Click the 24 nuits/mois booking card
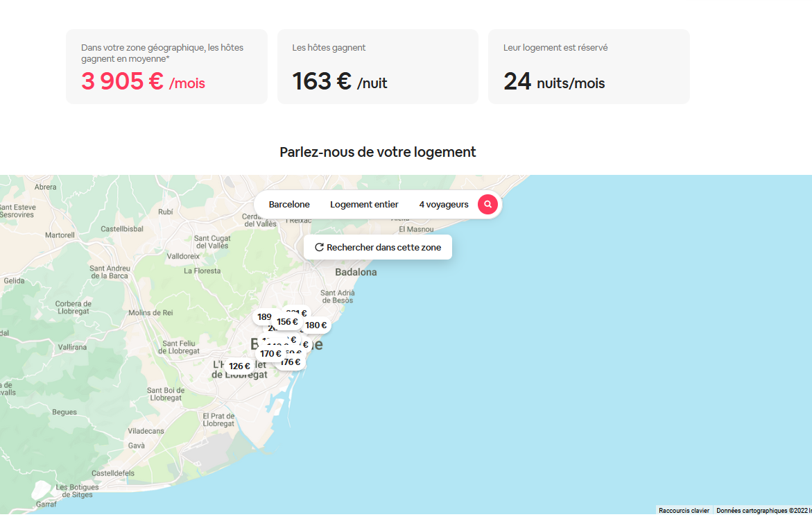Viewport: 812px width, 517px height. tap(589, 67)
